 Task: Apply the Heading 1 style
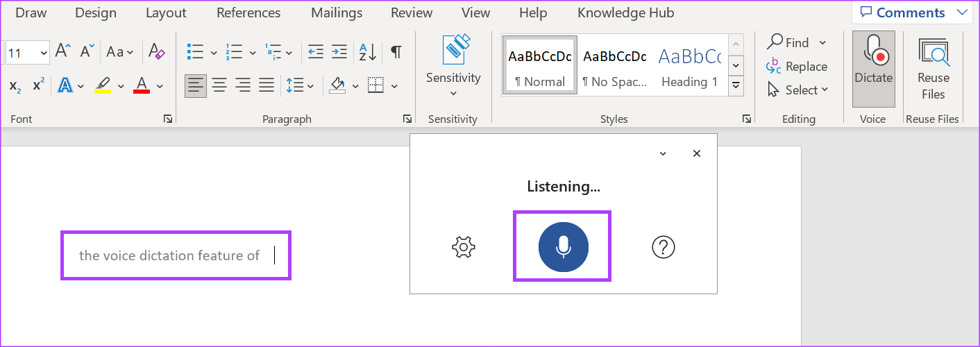coord(689,65)
